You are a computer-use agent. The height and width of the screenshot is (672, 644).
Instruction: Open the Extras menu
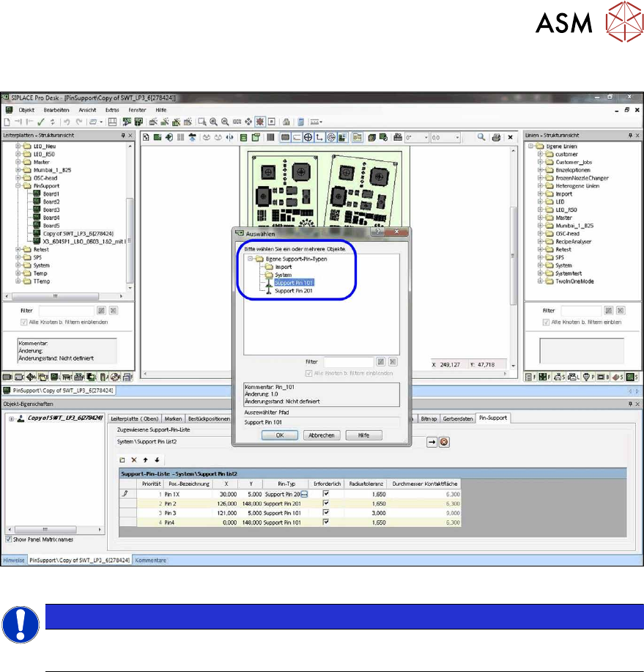pyautogui.click(x=112, y=110)
